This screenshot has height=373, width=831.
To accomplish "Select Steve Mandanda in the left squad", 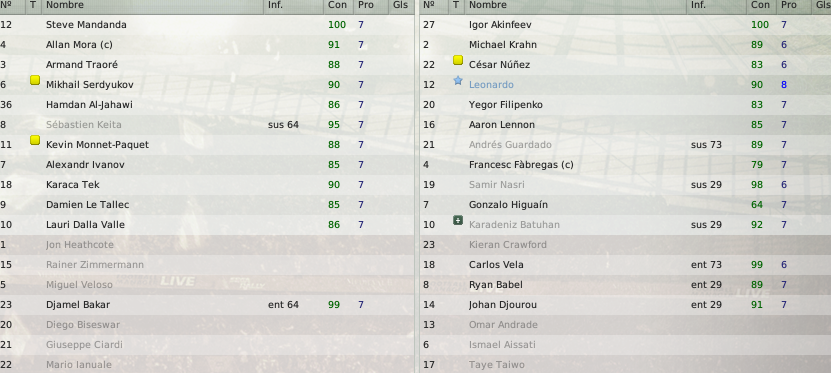I will (x=207, y=25).
